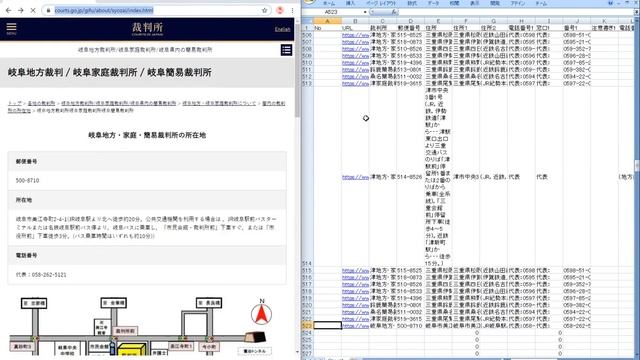Open the 岐阜地方・岐阜家庭裁判所について breadcrumb
The height and width of the screenshot is (360, 640).
219,104
